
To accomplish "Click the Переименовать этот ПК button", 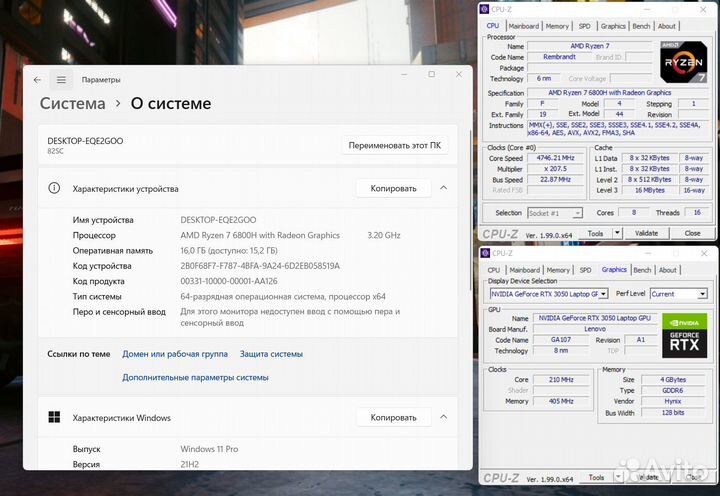I will (x=394, y=145).
